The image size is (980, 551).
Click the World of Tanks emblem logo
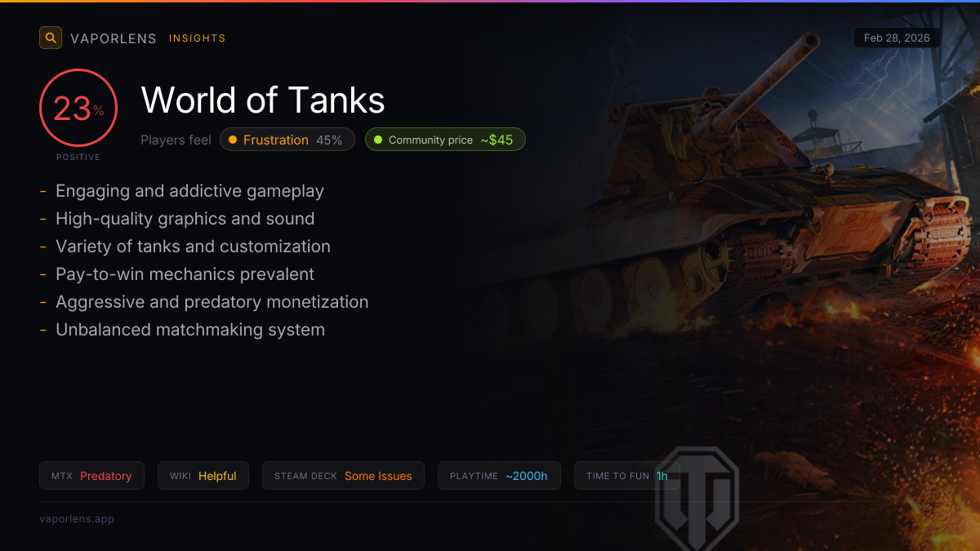pos(697,496)
